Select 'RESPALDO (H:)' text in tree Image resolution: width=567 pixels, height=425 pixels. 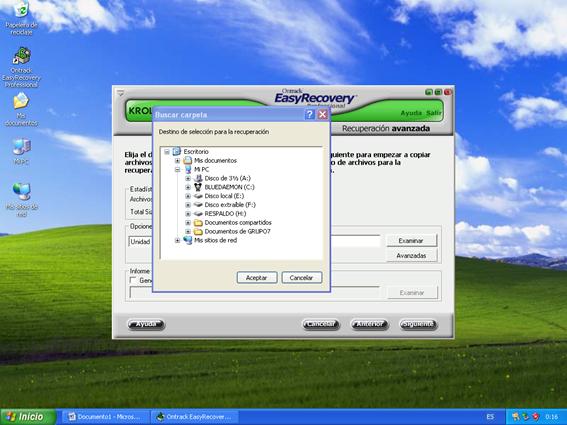coord(225,213)
